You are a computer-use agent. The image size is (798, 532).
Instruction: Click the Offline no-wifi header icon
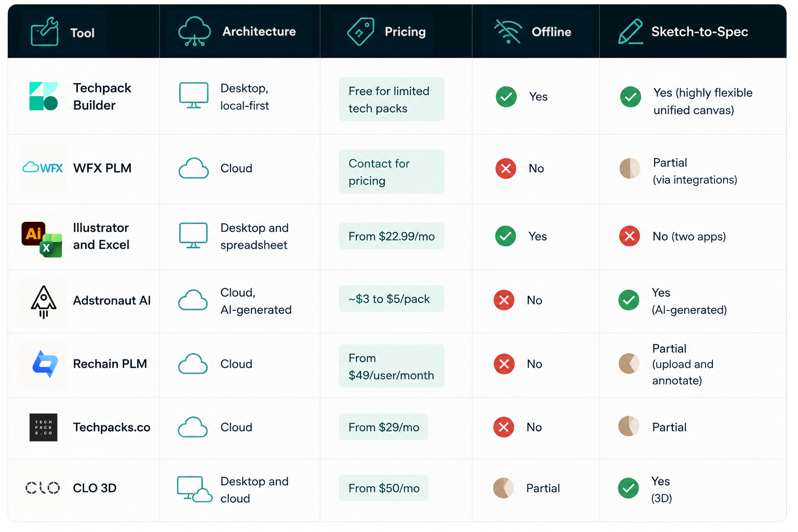pos(508,31)
